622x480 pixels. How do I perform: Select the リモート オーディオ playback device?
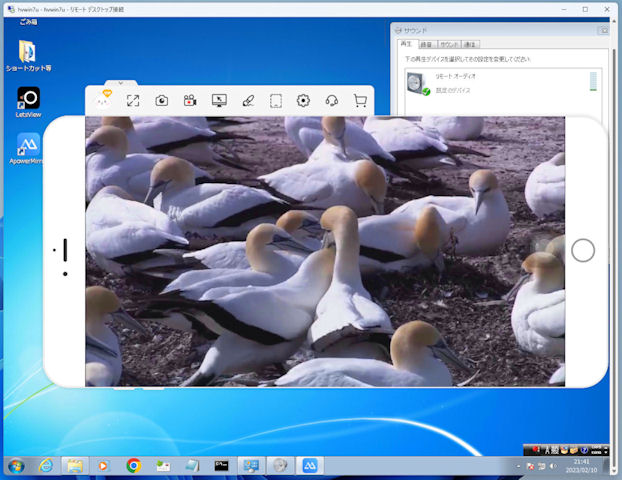point(502,83)
